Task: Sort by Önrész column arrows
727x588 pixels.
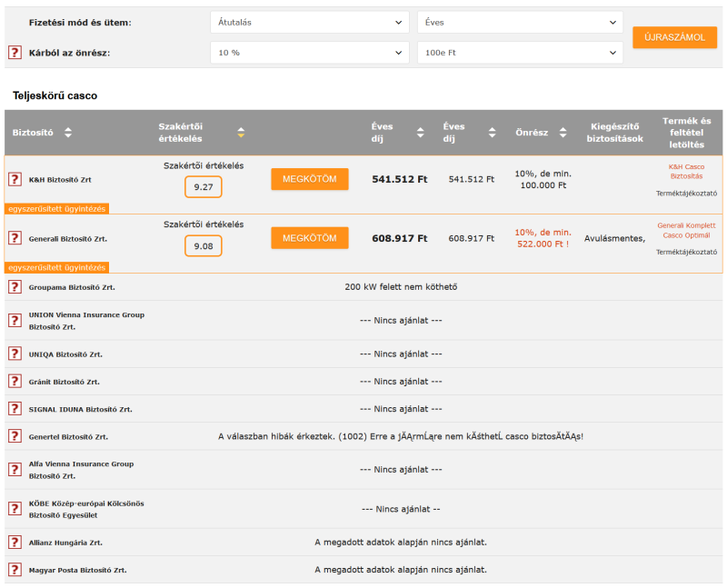Action: coord(563,132)
